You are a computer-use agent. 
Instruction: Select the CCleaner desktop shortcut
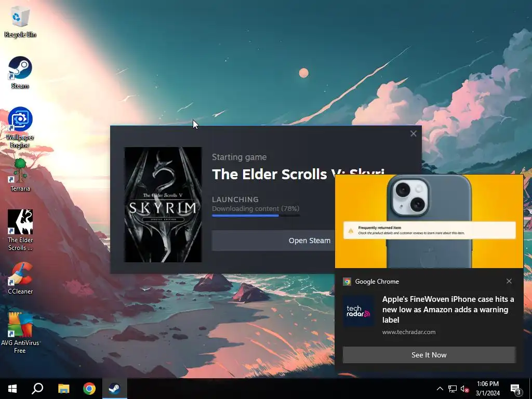click(20, 278)
